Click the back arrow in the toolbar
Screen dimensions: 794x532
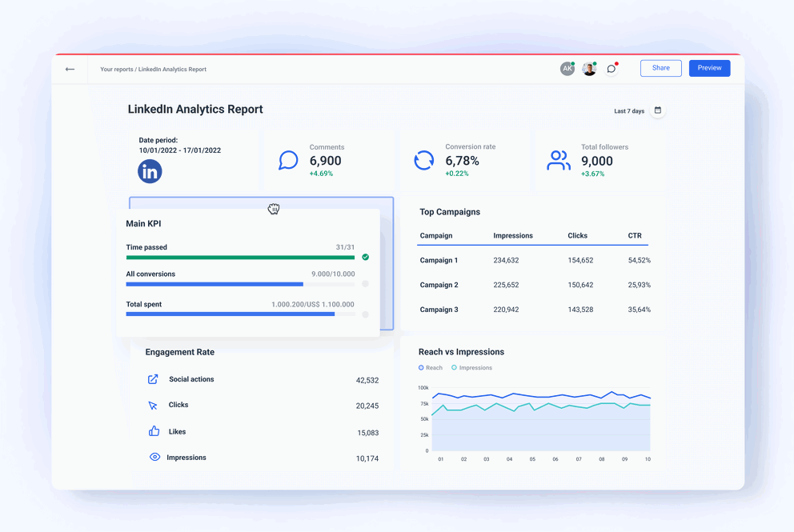coord(70,69)
